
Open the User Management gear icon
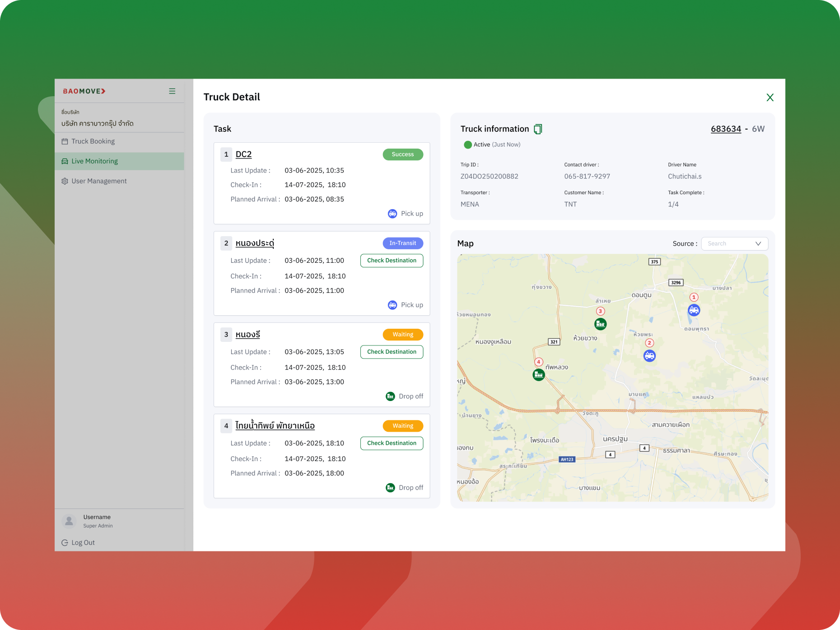[65, 181]
